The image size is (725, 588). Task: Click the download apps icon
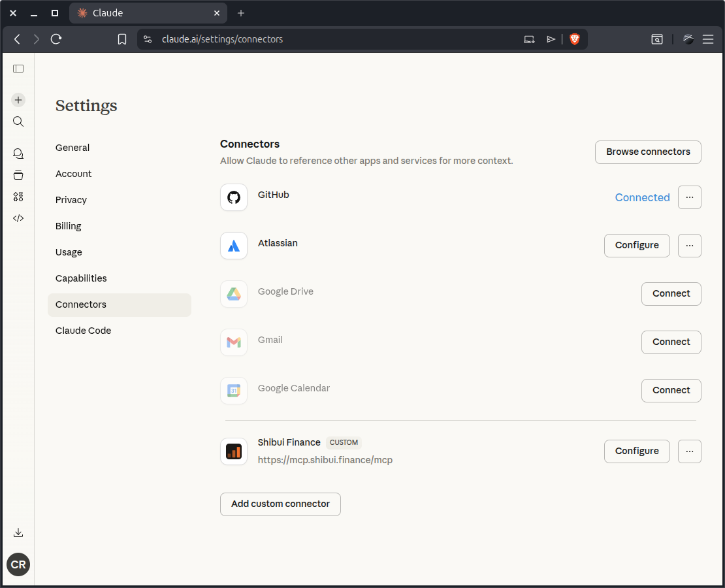(18, 532)
